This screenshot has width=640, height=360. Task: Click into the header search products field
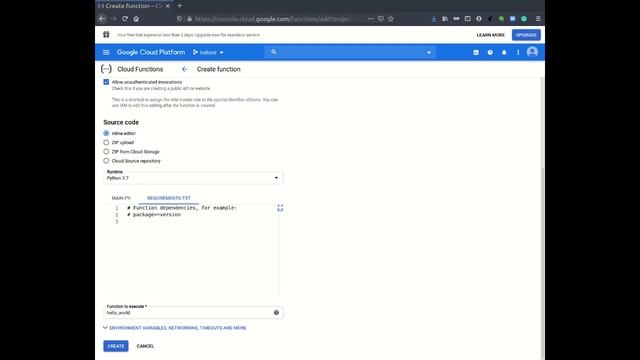[350, 52]
